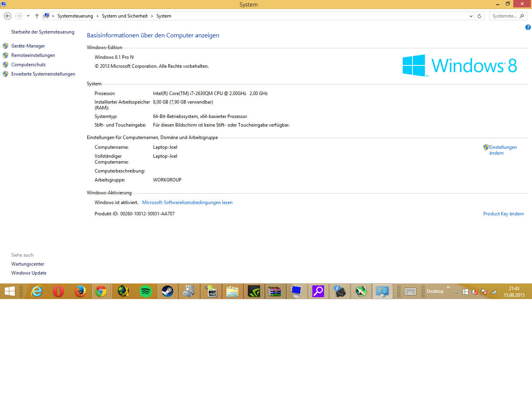The width and height of the screenshot is (532, 419).
Task: Open Startseite der Systemsteuerung
Action: click(43, 32)
